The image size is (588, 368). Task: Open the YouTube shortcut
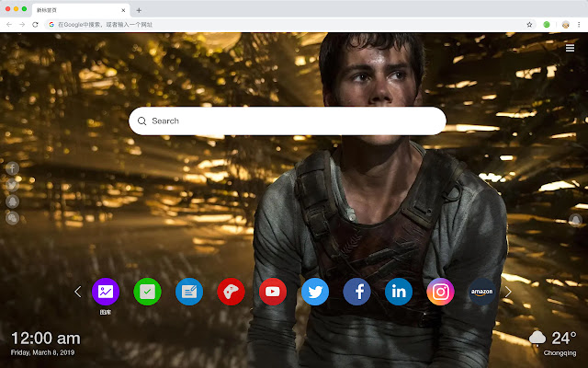273,292
